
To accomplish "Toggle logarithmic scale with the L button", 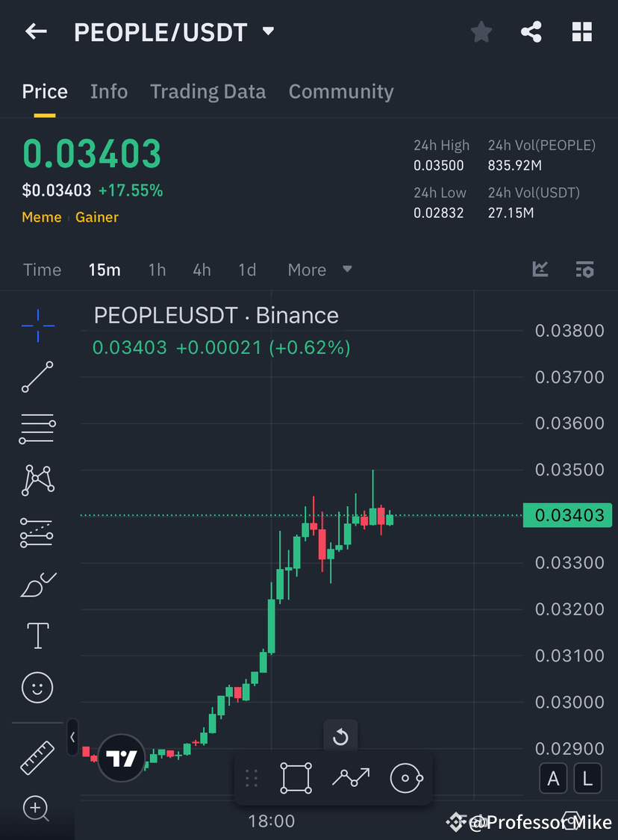I will point(587,778).
